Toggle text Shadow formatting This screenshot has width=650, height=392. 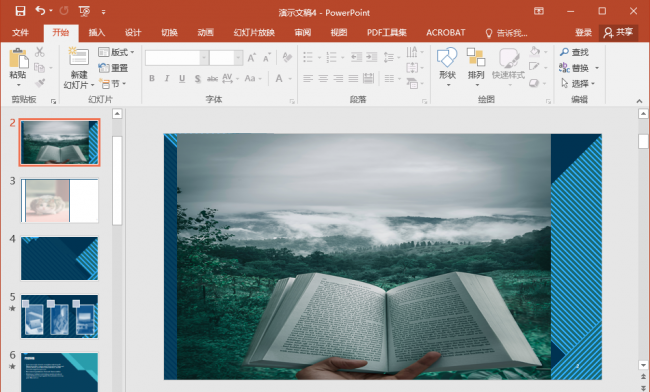197,78
